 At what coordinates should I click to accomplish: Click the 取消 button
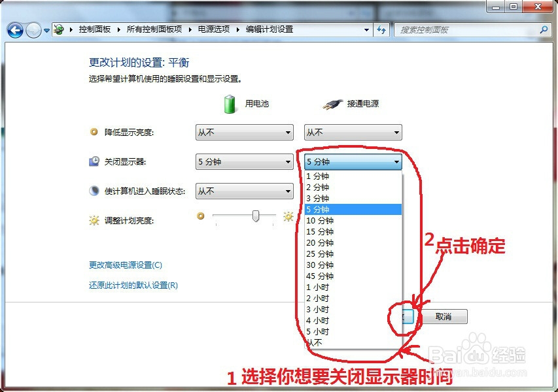point(444,316)
